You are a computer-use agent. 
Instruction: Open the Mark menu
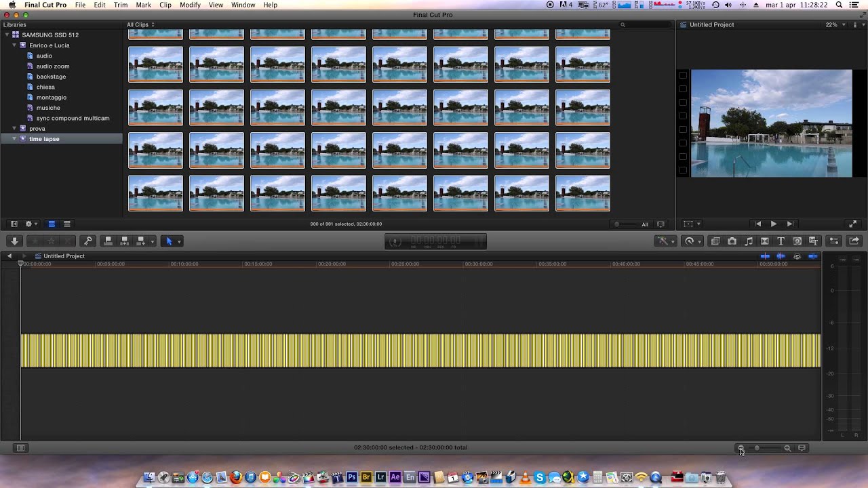(143, 5)
